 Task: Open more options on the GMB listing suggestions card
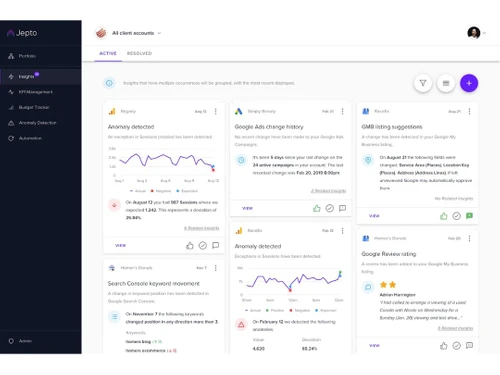point(469,111)
